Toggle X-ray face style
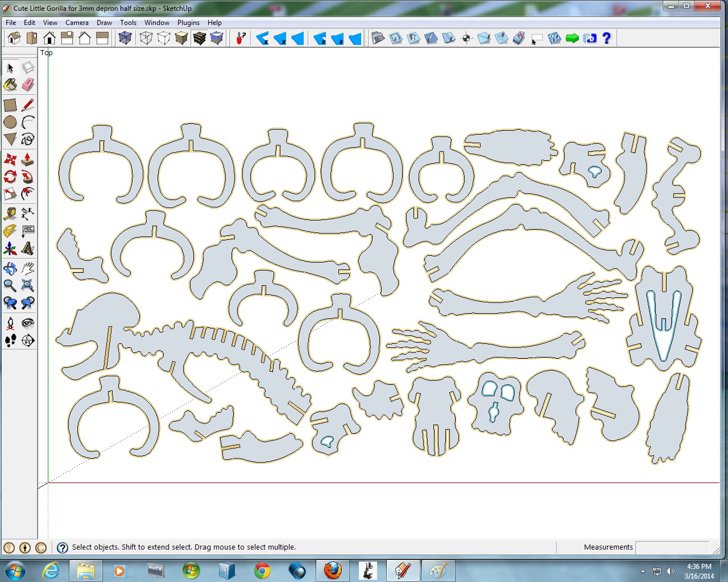The height and width of the screenshot is (582, 728). click(x=125, y=38)
